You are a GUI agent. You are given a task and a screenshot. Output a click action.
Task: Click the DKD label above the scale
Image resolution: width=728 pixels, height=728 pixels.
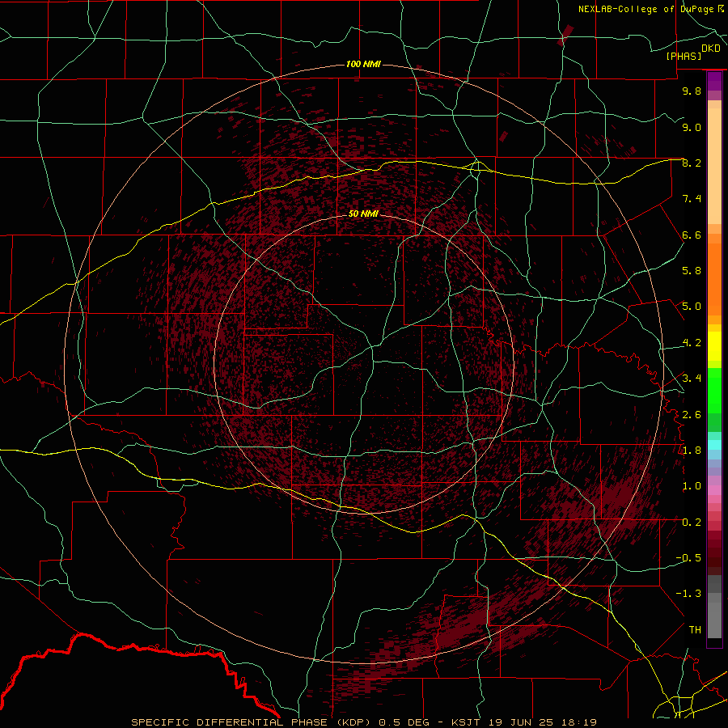tap(711, 49)
